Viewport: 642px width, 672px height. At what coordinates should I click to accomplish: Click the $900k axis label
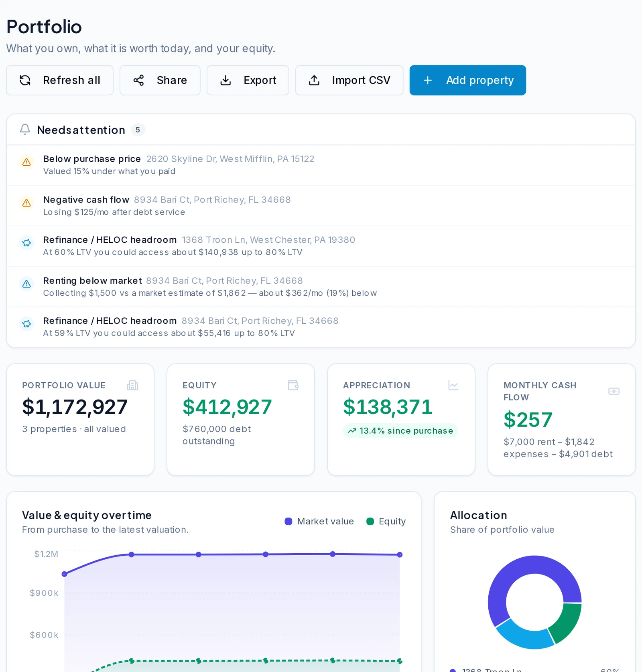coord(44,593)
